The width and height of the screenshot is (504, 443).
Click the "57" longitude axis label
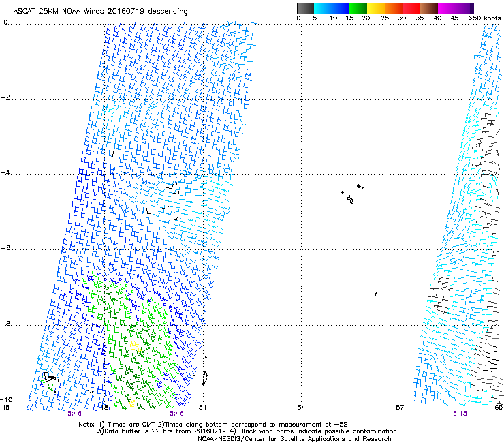click(x=400, y=408)
